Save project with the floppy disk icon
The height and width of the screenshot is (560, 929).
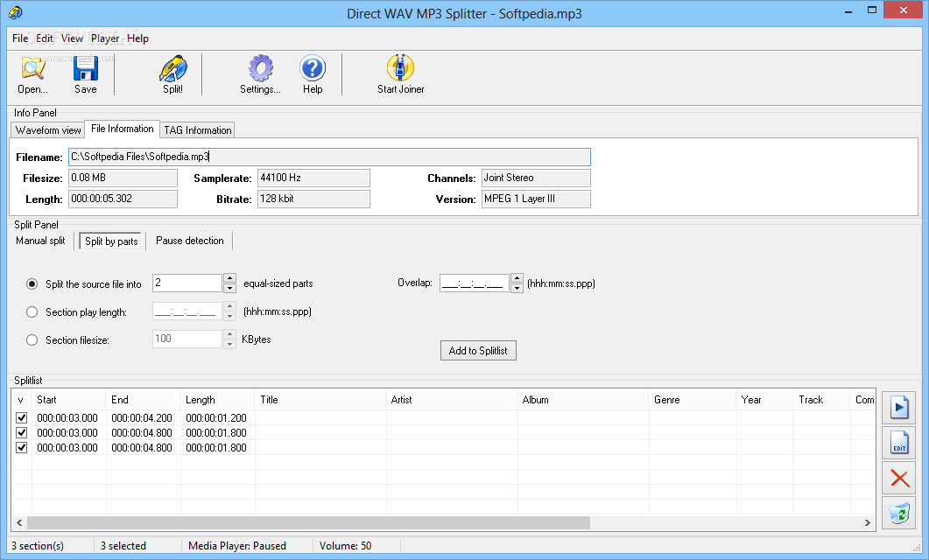click(85, 74)
